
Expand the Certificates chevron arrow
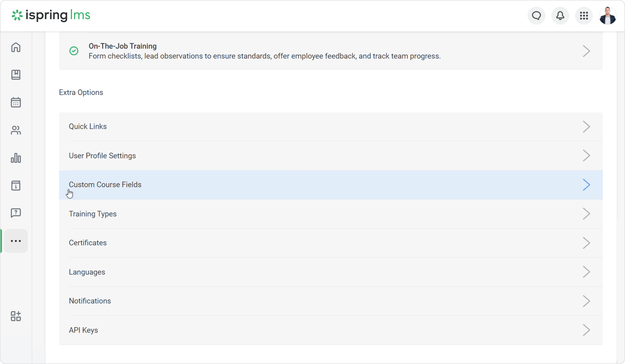pos(586,243)
